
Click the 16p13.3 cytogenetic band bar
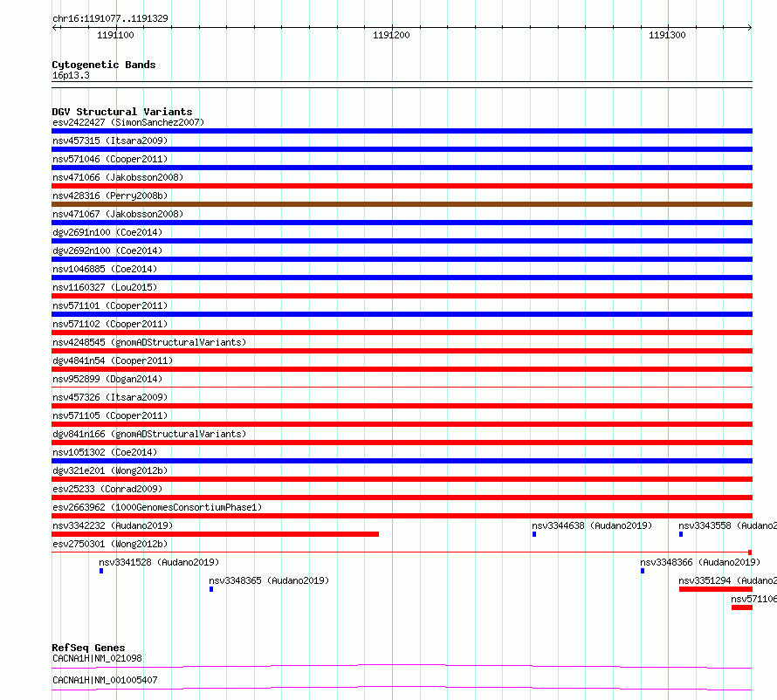pos(402,85)
